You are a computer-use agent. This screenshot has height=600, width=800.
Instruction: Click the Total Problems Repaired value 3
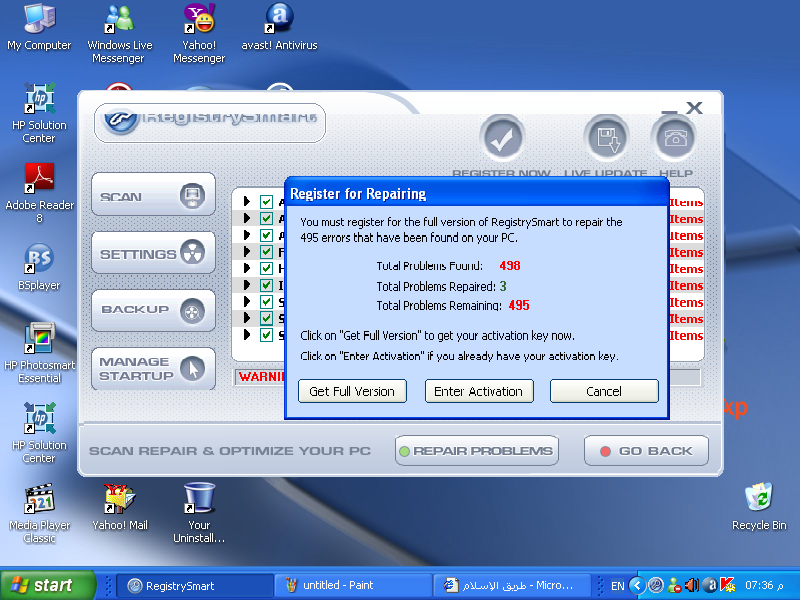pos(503,286)
